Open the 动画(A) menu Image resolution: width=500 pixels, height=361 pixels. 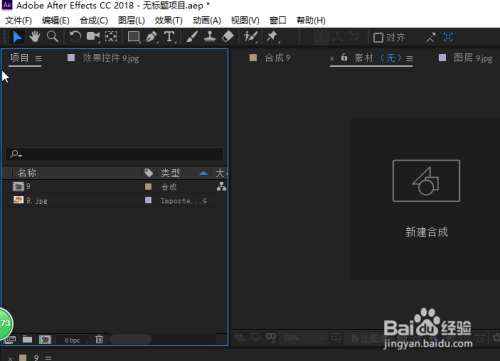207,20
